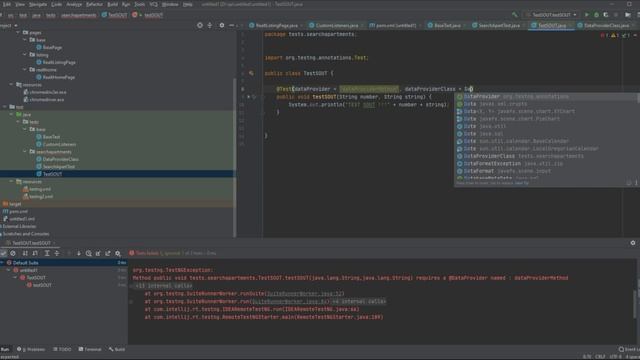Viewport: 640px width, 360px height.
Task: Import tests from file icon
Action: click(98, 253)
